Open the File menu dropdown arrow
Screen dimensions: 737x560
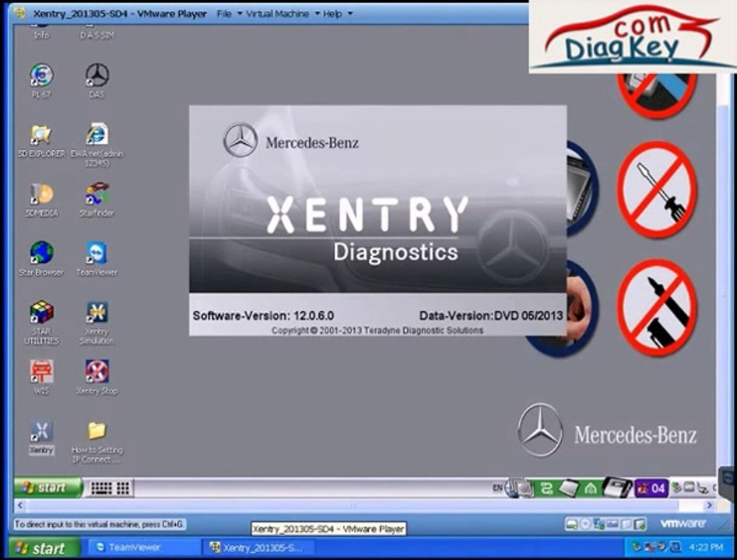[x=240, y=14]
